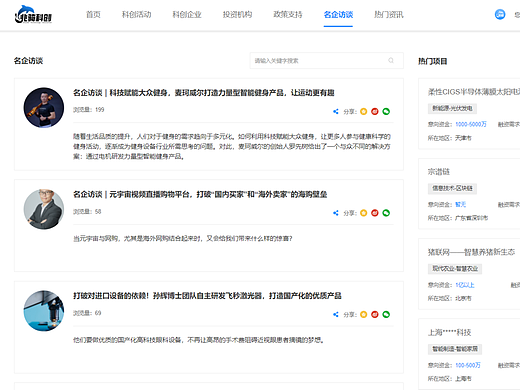Share fitness article to Weibo red icon
The width and height of the screenshot is (520, 390).
[x=375, y=111]
